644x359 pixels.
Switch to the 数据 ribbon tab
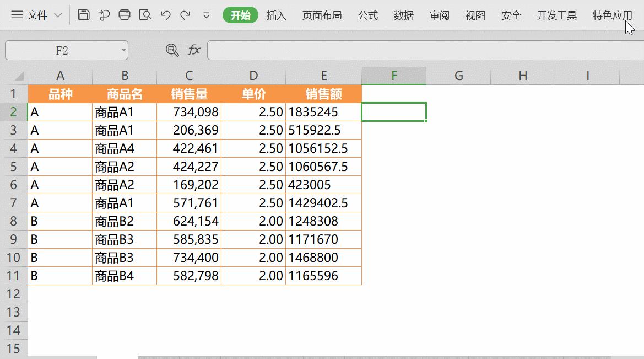(404, 15)
